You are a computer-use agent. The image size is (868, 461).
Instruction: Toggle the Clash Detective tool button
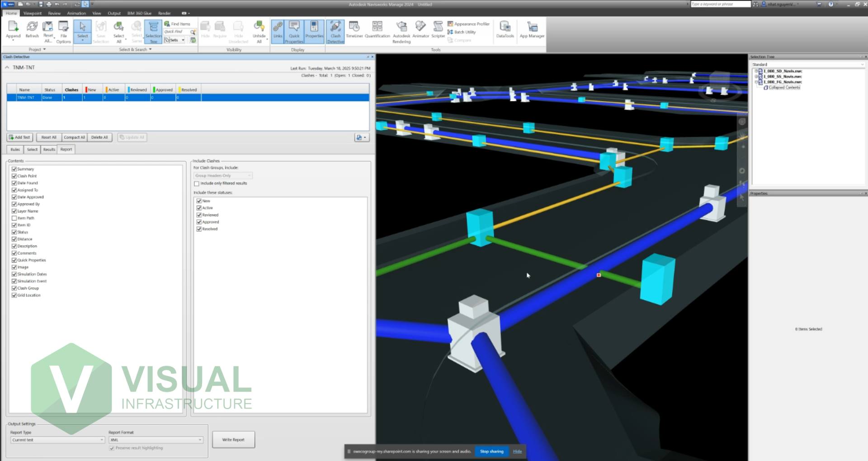click(335, 32)
